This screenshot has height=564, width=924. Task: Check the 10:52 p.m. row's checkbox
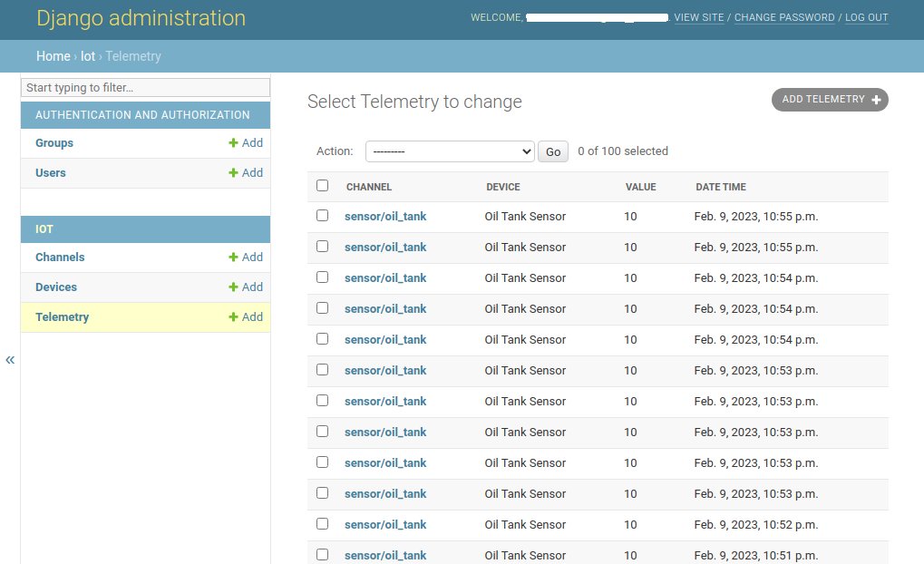tap(322, 524)
